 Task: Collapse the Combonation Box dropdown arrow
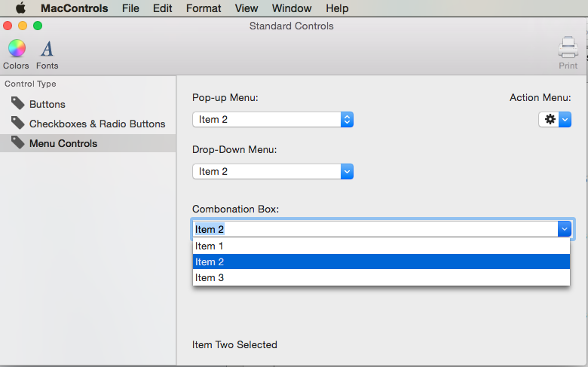click(x=565, y=229)
